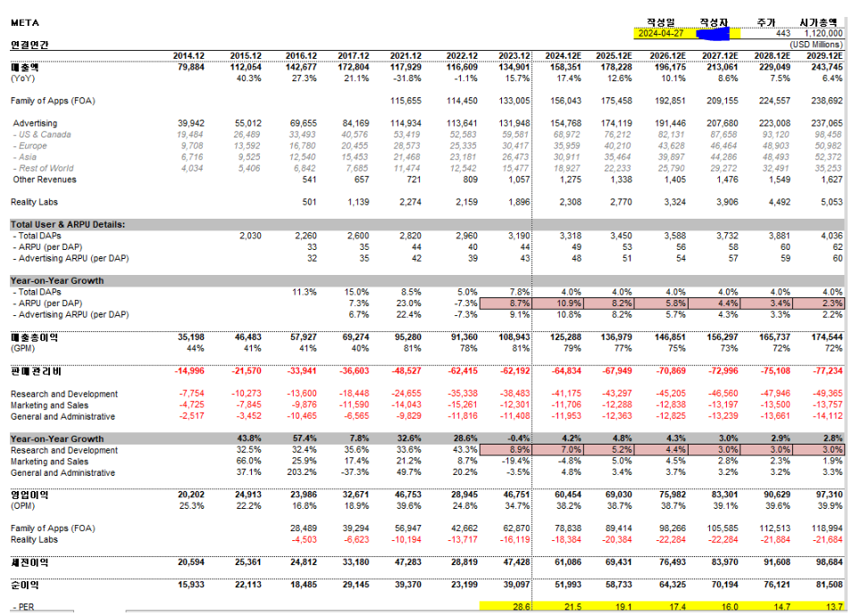Click the US & Canada row label
Screen dimensions: 861x616
point(42,135)
